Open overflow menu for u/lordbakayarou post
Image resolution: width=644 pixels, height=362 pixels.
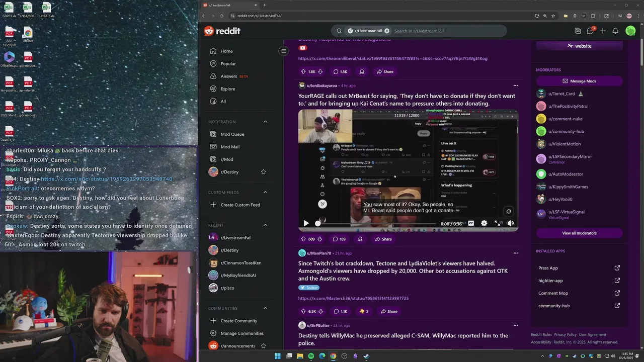(515, 85)
